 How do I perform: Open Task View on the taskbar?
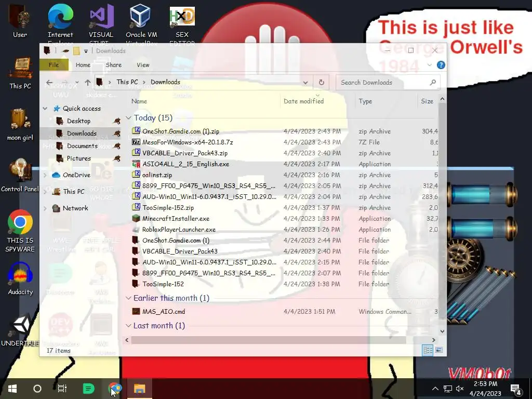(x=62, y=389)
